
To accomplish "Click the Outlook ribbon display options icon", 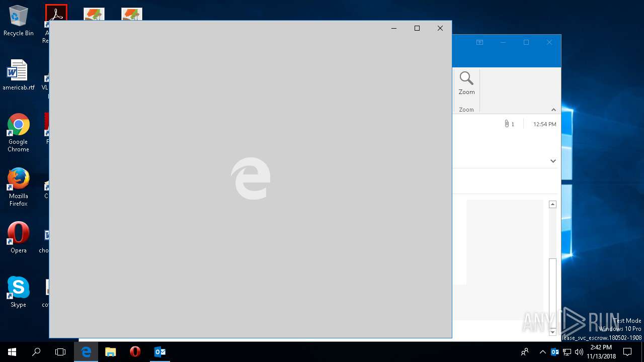I will click(480, 43).
